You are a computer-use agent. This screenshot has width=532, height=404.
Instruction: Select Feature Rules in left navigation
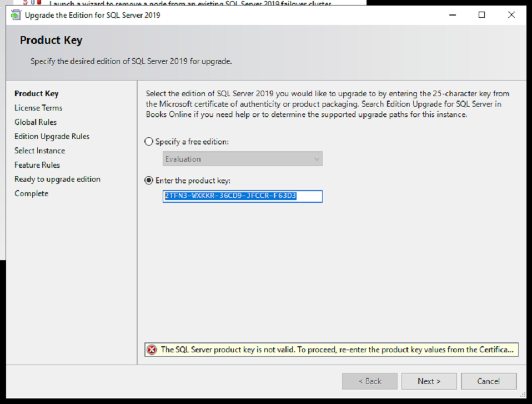coord(37,165)
